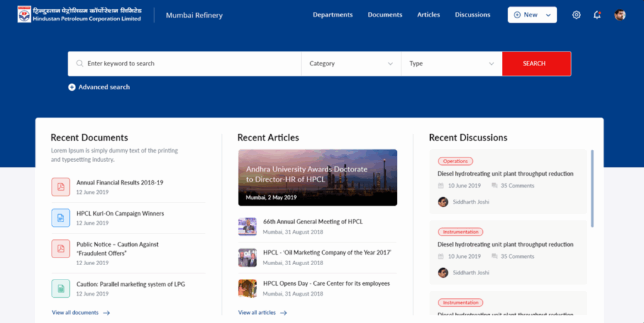This screenshot has width=644, height=323.
Task: Click Siddharth Joshi name in second discussion card
Action: point(470,273)
